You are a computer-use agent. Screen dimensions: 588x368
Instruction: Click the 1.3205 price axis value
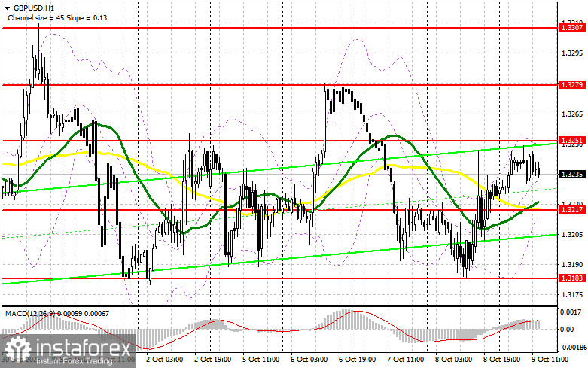pos(572,235)
